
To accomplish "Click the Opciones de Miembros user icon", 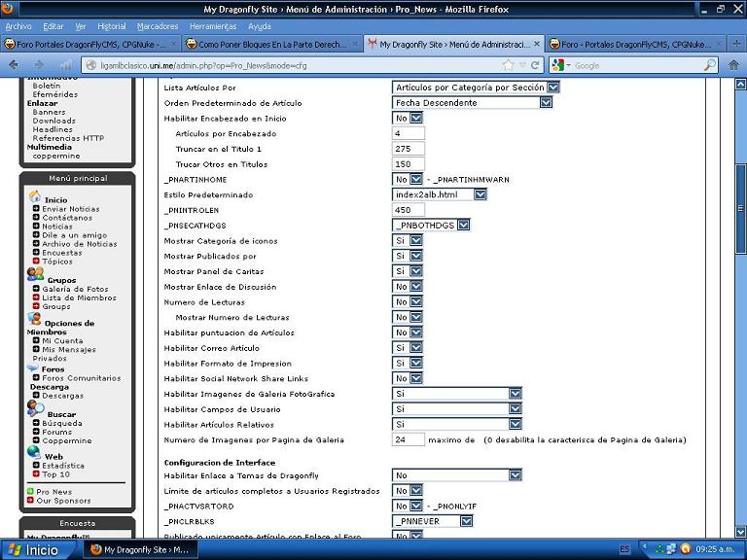I will pos(34,319).
